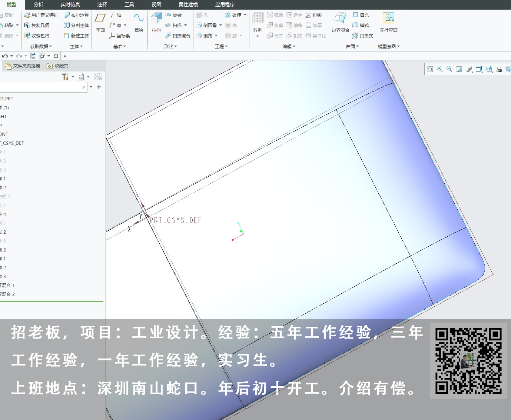Toggle tree visibility filter icon with eye

pyautogui.click(x=98, y=77)
